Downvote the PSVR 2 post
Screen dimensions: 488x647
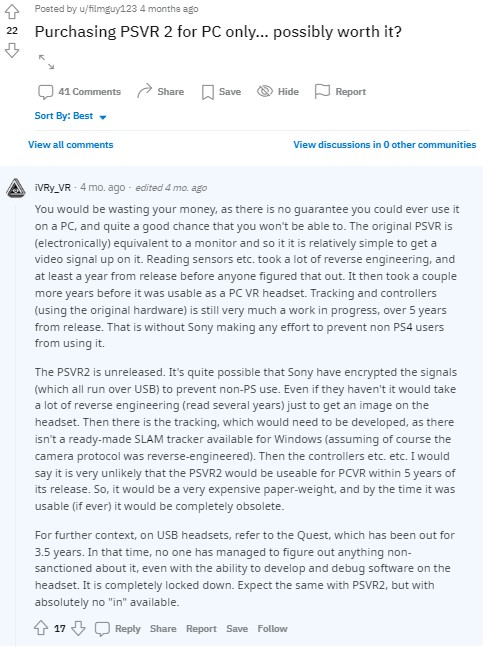click(12, 50)
